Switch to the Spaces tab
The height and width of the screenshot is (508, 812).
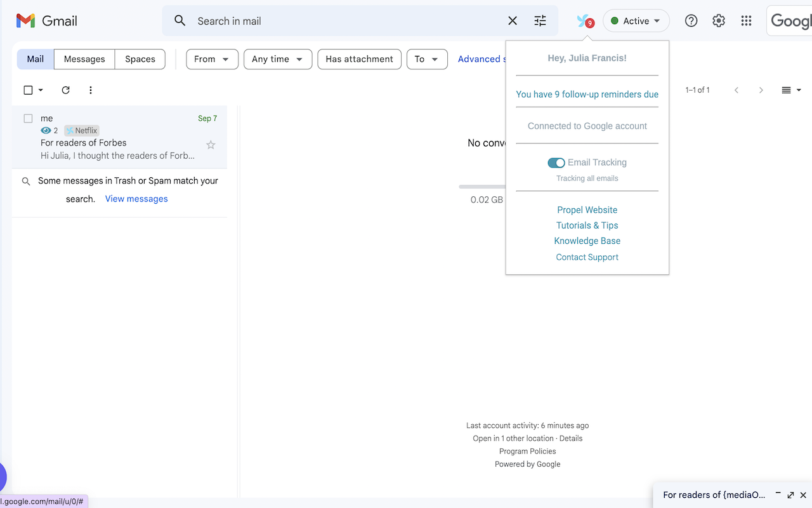point(139,58)
